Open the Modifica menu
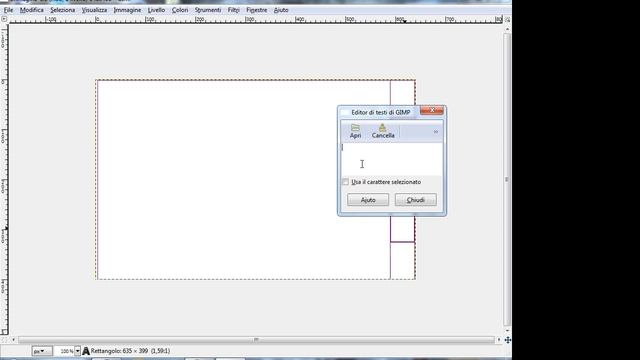This screenshot has width=640, height=360. (x=31, y=10)
